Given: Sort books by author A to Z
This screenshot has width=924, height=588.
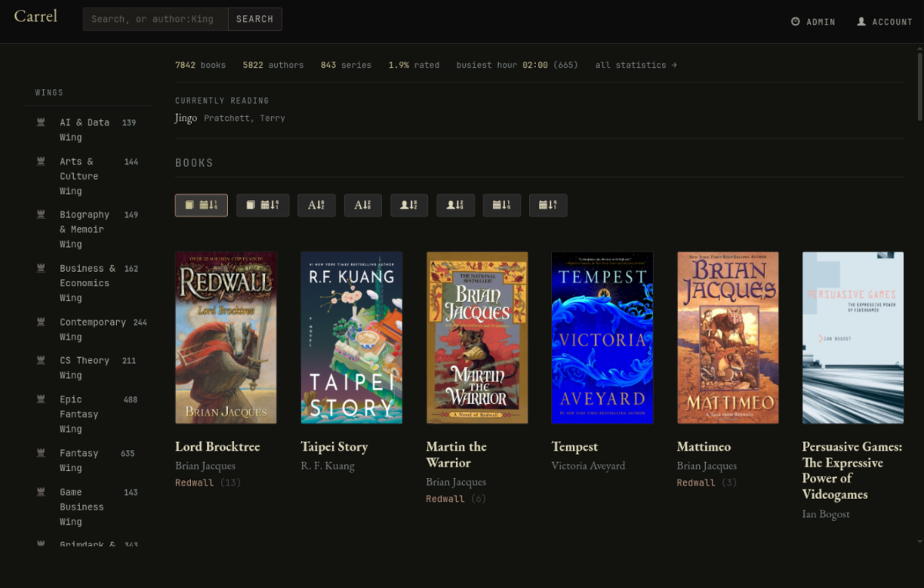Looking at the screenshot, I should point(409,205).
